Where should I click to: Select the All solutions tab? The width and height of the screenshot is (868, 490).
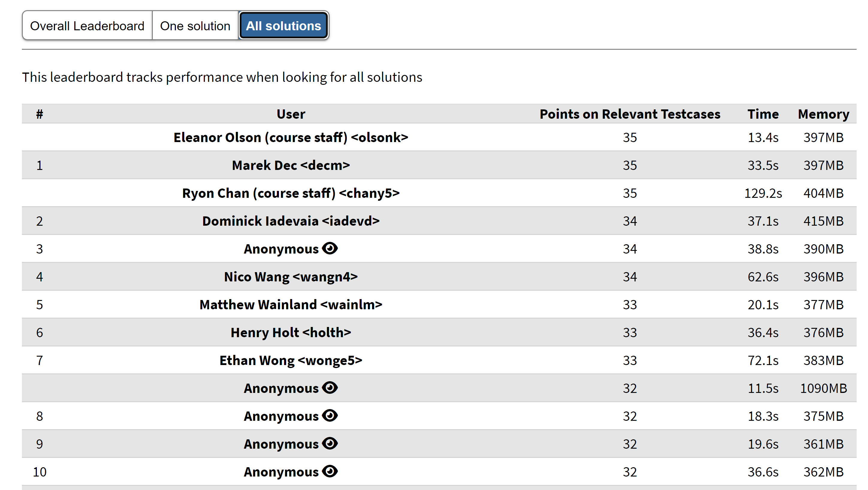click(283, 25)
